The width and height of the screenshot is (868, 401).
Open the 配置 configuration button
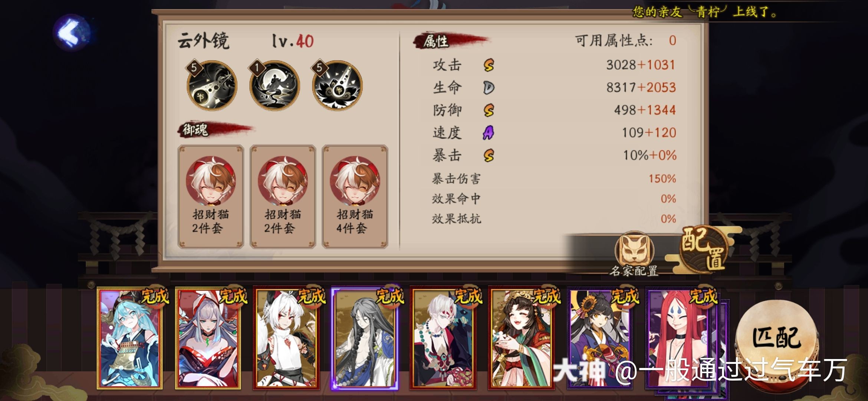click(703, 248)
